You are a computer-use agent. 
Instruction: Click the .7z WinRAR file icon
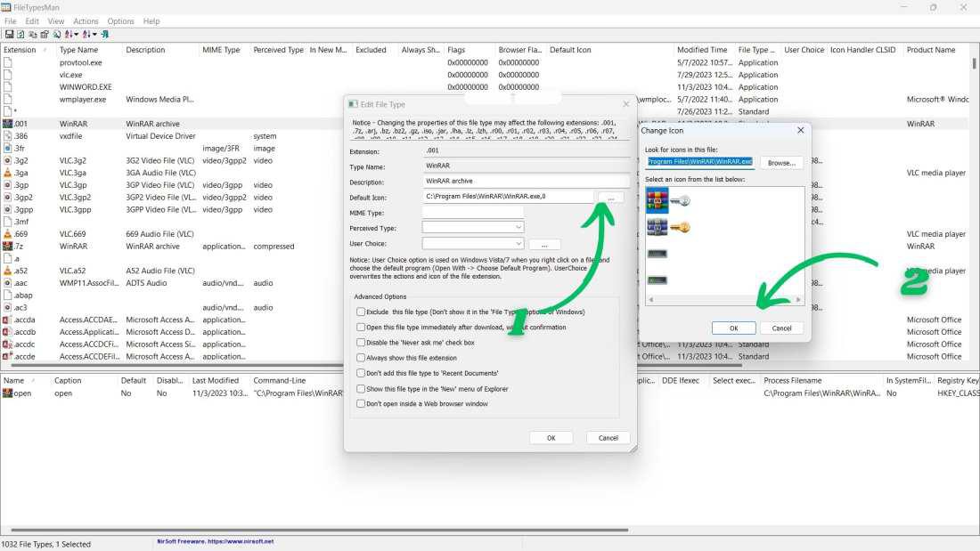click(7, 247)
